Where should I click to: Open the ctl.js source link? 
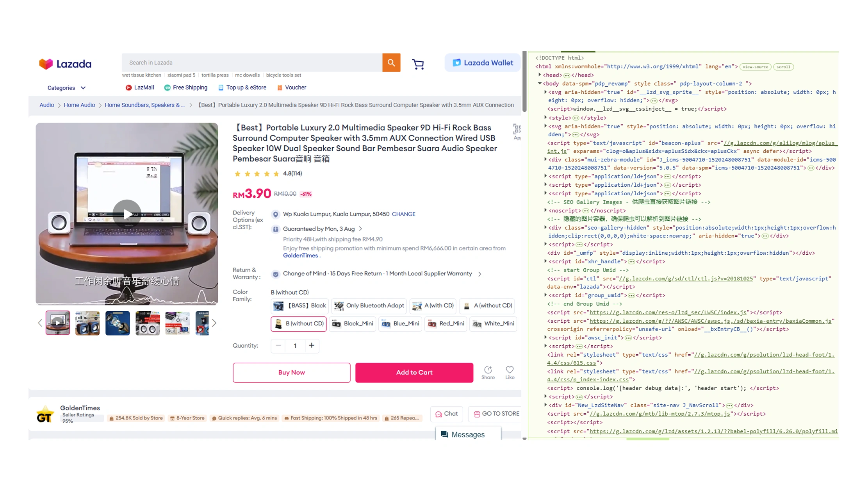tap(686, 279)
